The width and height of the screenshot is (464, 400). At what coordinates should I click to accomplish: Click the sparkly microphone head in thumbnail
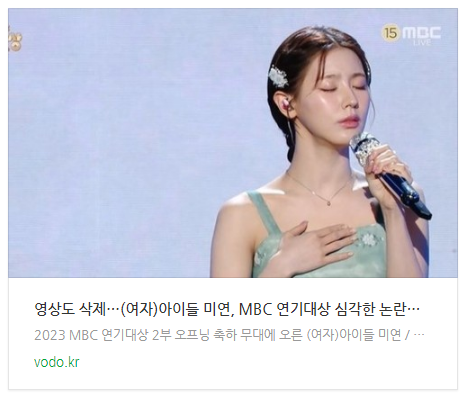coord(365,148)
